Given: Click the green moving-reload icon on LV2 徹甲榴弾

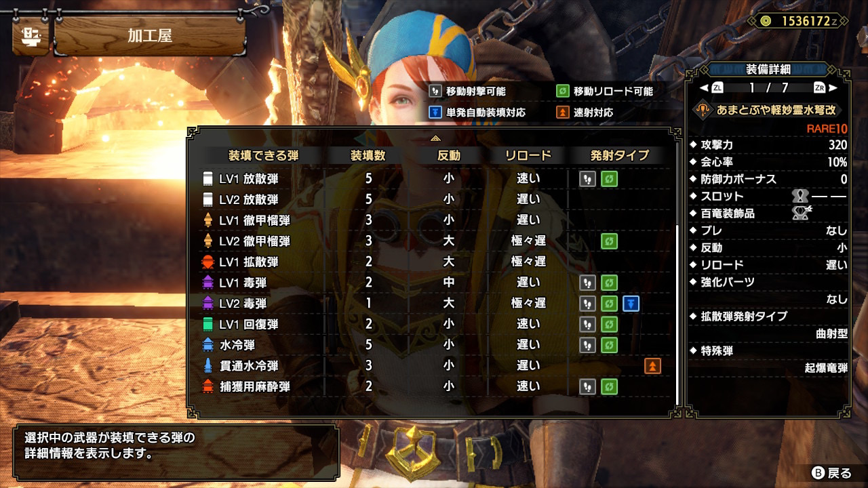Looking at the screenshot, I should 609,241.
